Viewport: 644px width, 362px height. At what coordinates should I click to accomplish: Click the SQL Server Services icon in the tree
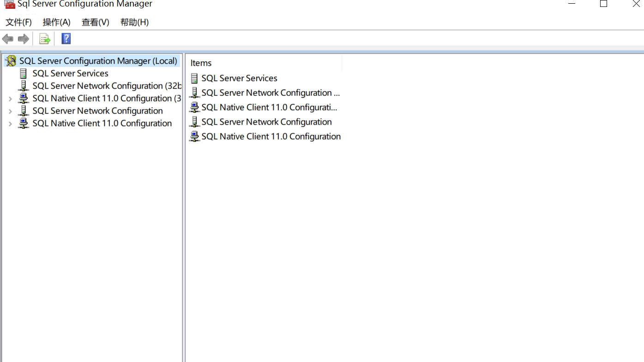pyautogui.click(x=24, y=73)
